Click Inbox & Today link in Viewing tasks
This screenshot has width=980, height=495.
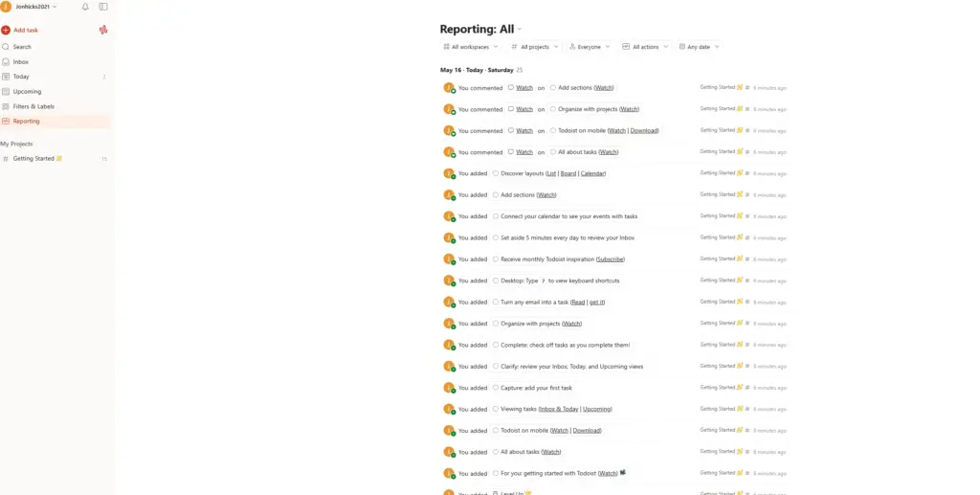pos(559,410)
